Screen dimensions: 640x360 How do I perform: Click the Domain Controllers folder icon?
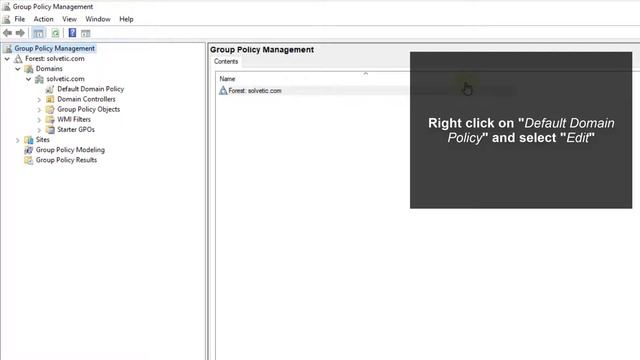click(50, 99)
